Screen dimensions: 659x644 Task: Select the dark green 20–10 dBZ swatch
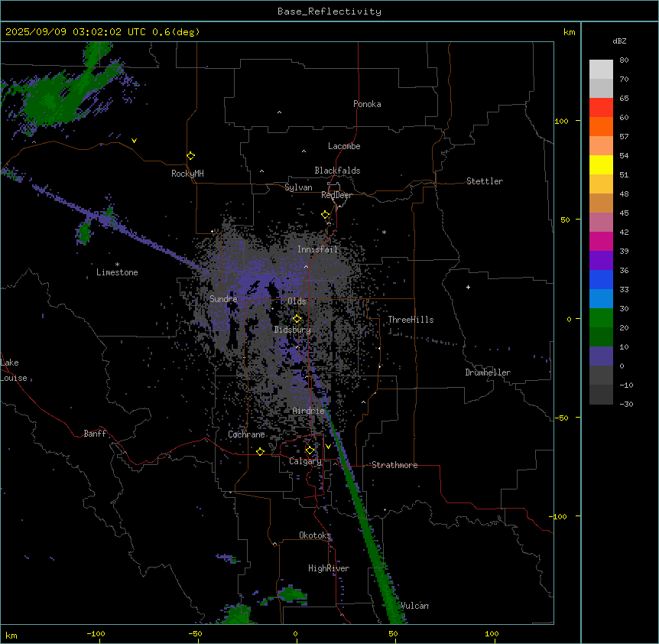pyautogui.click(x=601, y=337)
